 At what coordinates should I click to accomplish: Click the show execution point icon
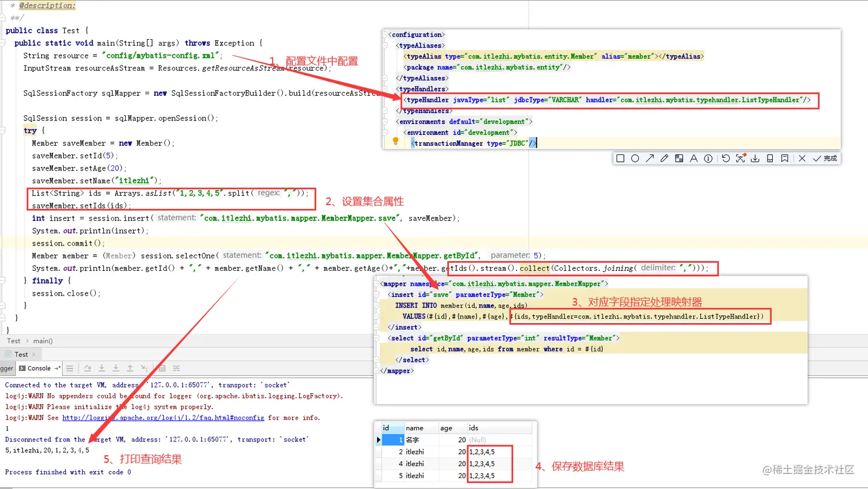click(69, 368)
